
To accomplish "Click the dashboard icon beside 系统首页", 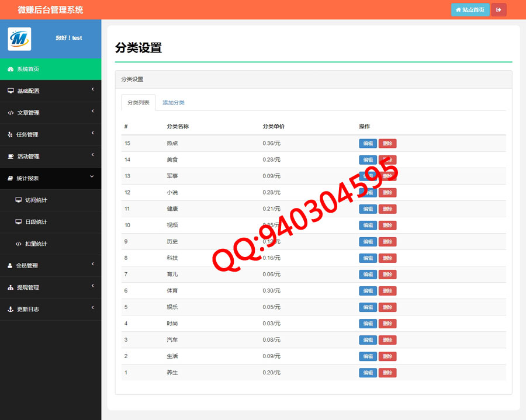I will pos(11,70).
